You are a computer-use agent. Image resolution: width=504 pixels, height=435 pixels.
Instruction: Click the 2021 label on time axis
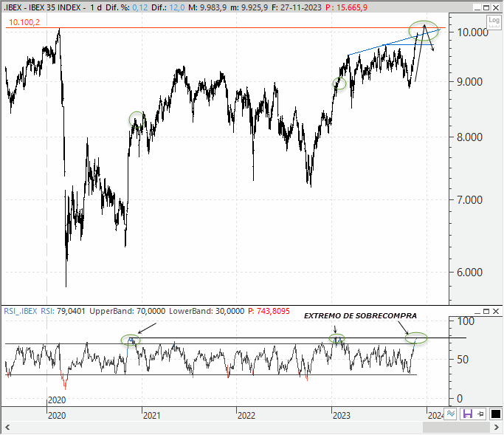coord(152,415)
